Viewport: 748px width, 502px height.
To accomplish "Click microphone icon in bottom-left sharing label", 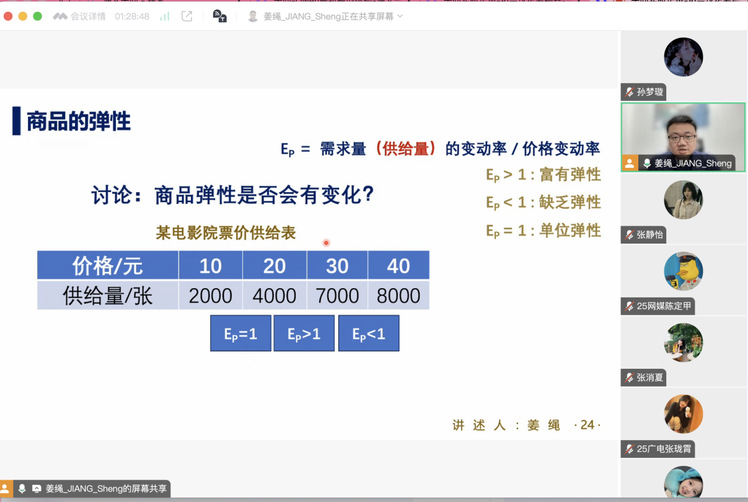I will tap(22, 488).
